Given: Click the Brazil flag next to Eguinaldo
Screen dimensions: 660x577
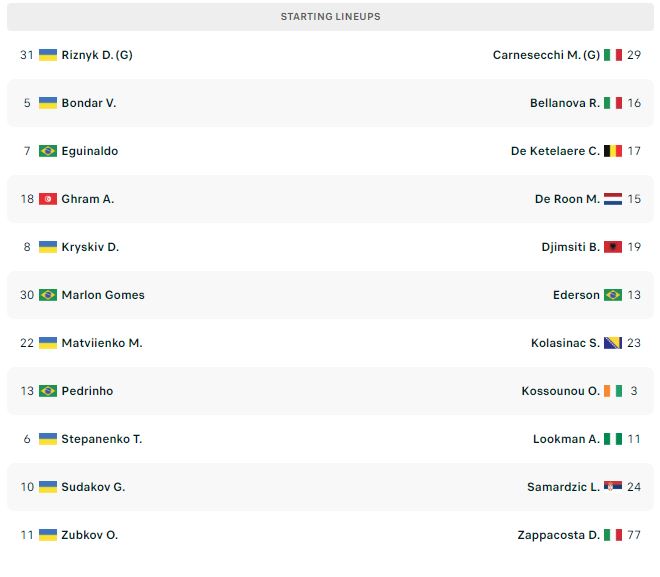Looking at the screenshot, I should 48,151.
